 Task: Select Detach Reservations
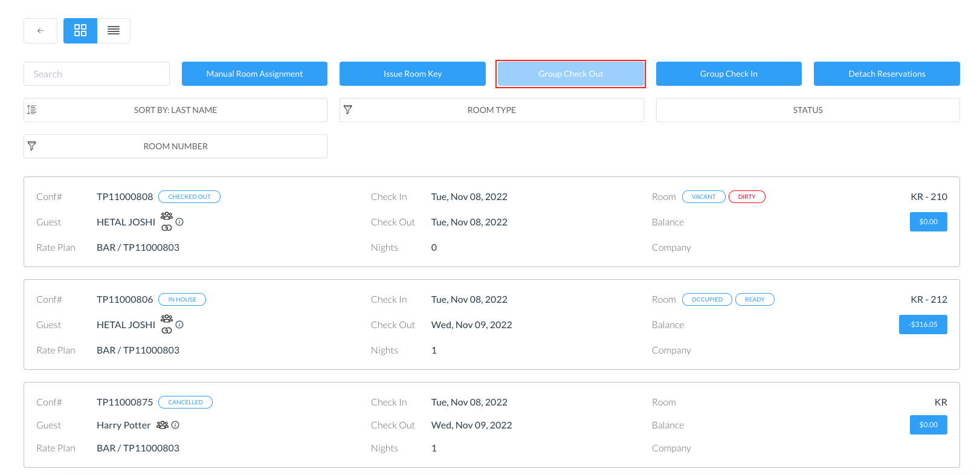point(886,74)
